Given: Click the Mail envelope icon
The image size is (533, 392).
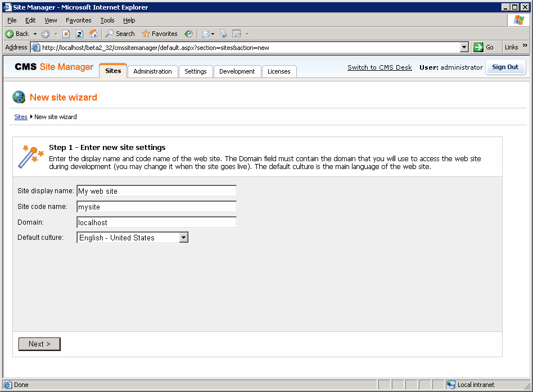Looking at the screenshot, I should 205,34.
